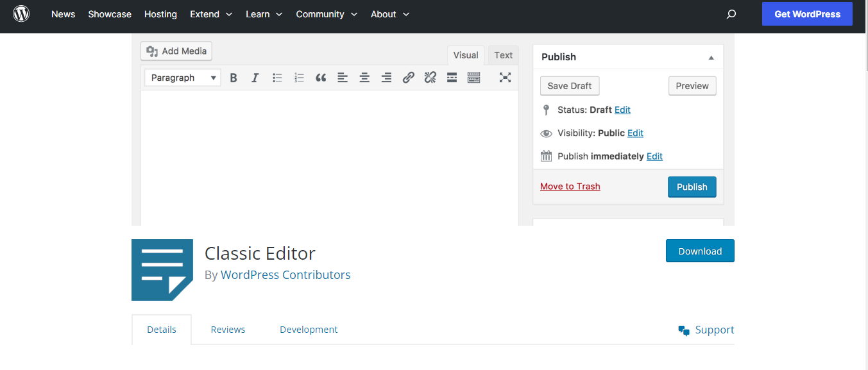Expand the Learn menu

(264, 14)
